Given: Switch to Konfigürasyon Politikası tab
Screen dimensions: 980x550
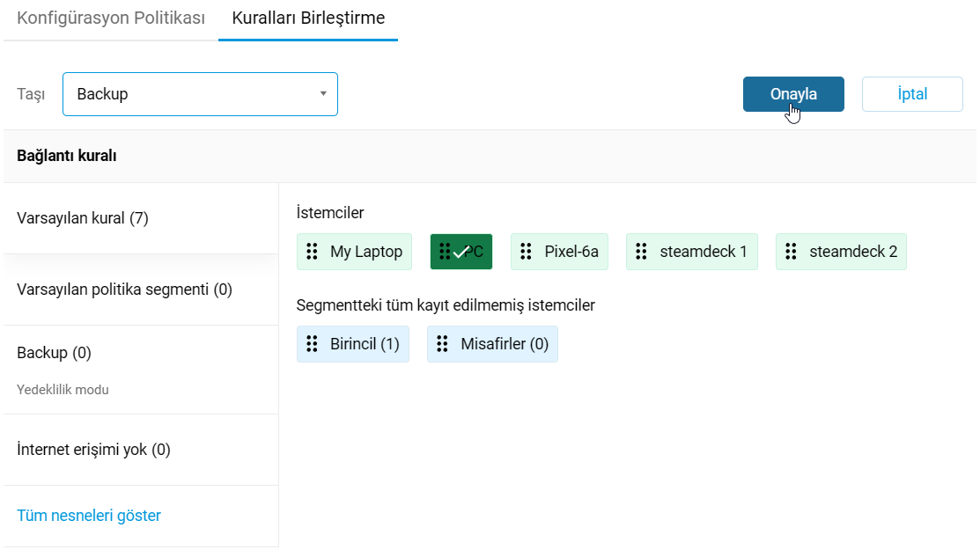Looking at the screenshot, I should 111,18.
